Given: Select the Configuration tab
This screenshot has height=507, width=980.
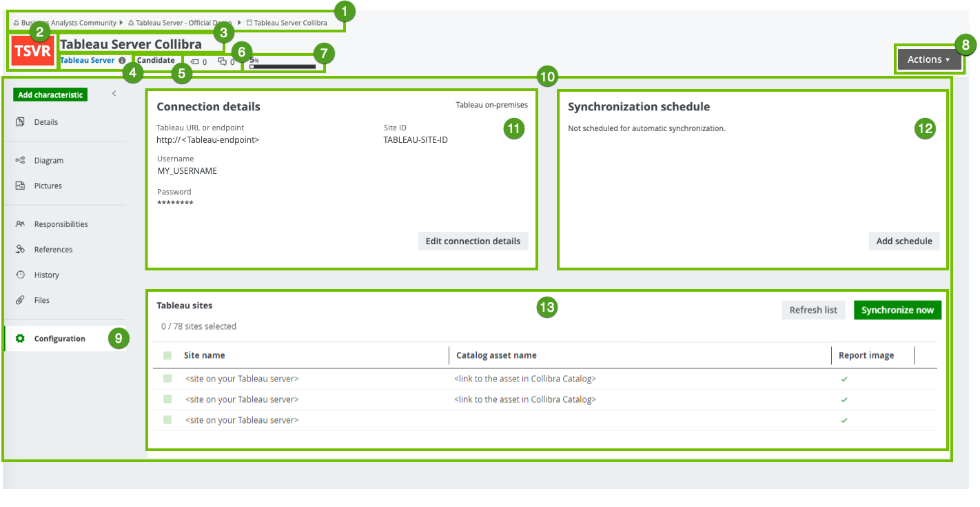Looking at the screenshot, I should (x=59, y=339).
